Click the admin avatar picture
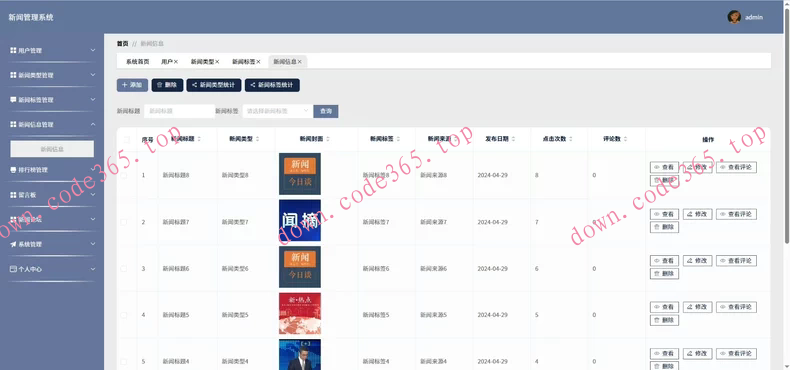The width and height of the screenshot is (790, 370). click(x=734, y=17)
